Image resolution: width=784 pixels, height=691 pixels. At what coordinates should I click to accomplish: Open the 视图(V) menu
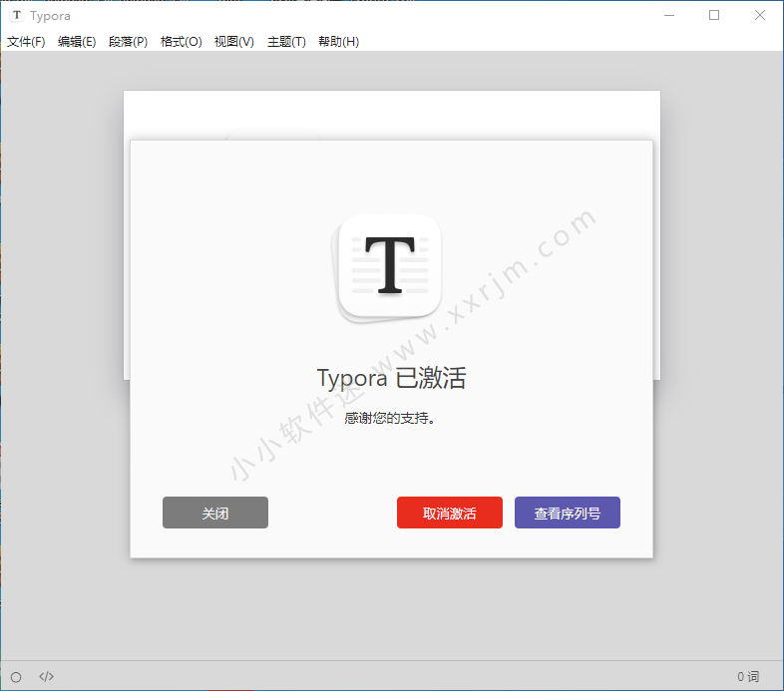pos(234,42)
